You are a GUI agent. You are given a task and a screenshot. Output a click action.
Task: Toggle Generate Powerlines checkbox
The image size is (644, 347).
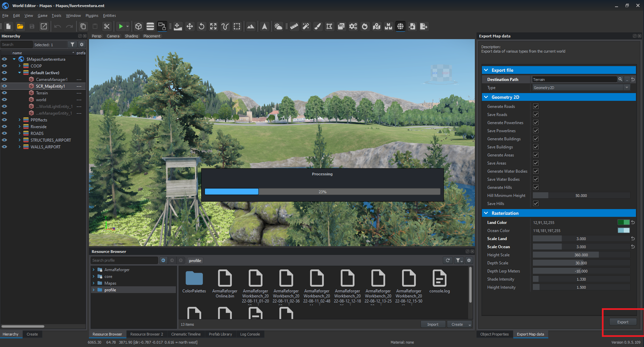point(536,122)
